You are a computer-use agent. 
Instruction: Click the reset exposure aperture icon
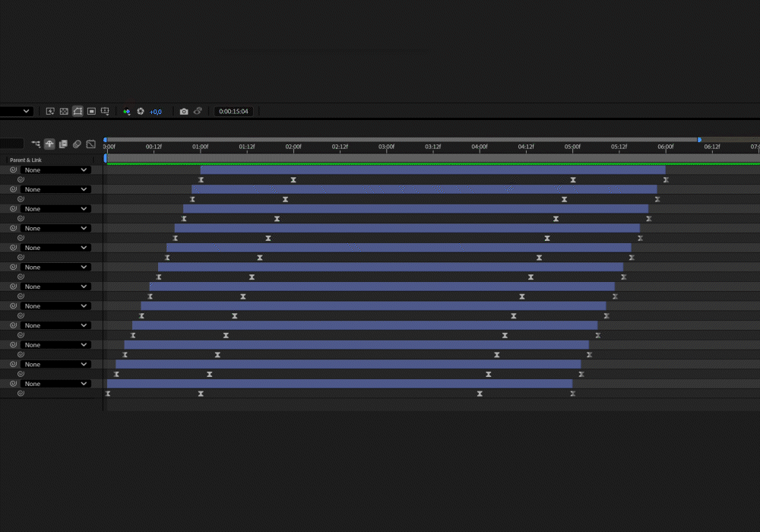(141, 111)
